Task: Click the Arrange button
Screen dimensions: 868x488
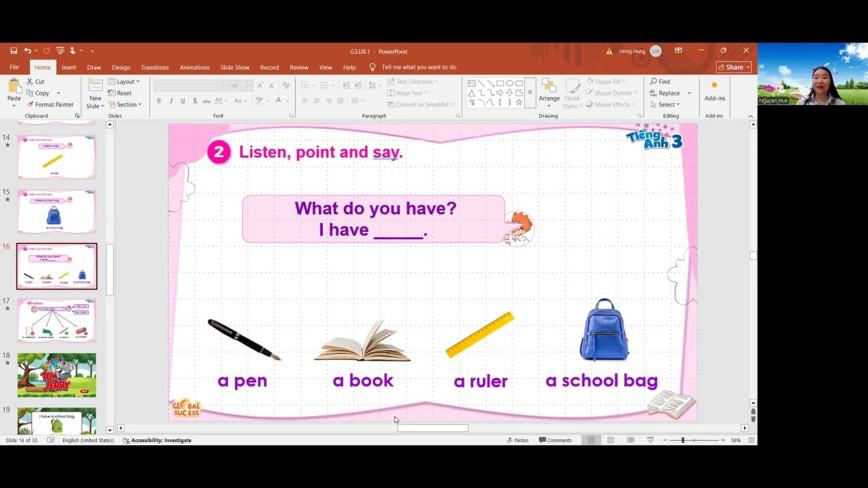Action: 549,93
